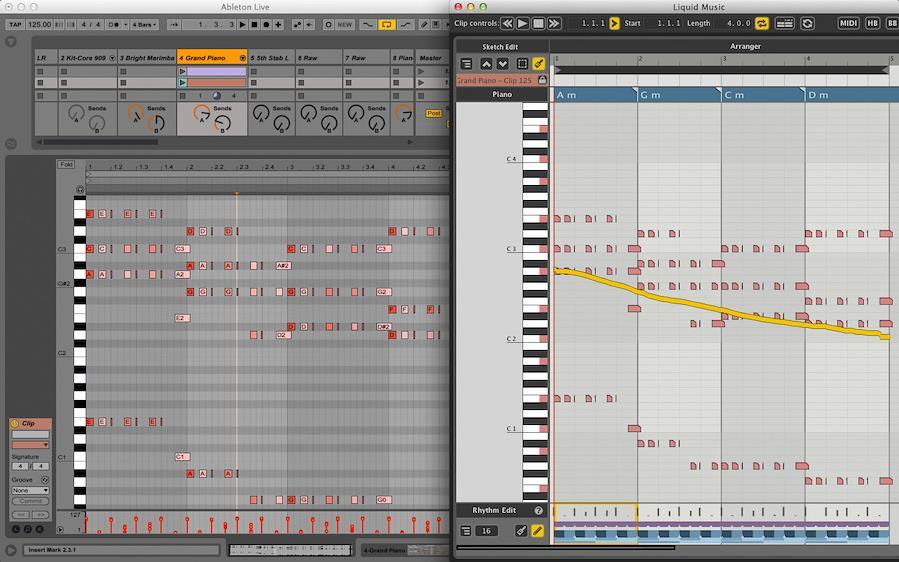Click the yellow position arrow in Liquid Music
The image size is (899, 562).
click(614, 24)
